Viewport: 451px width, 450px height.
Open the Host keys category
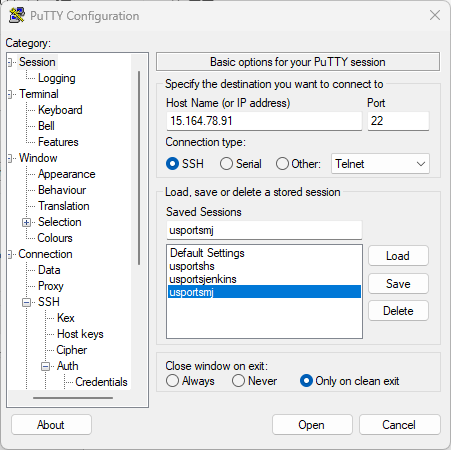pyautogui.click(x=80, y=334)
